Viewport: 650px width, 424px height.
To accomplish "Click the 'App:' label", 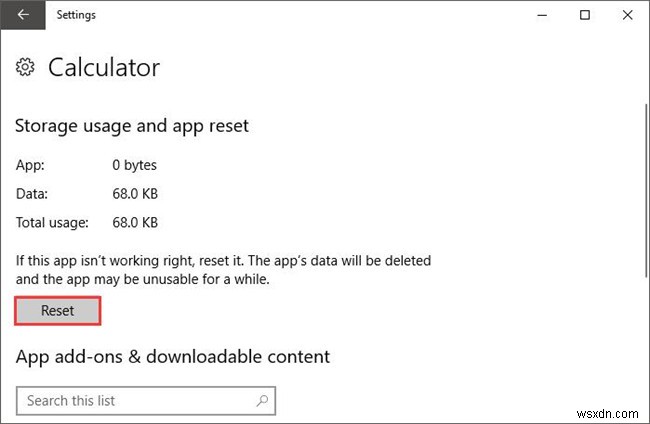I will point(29,165).
